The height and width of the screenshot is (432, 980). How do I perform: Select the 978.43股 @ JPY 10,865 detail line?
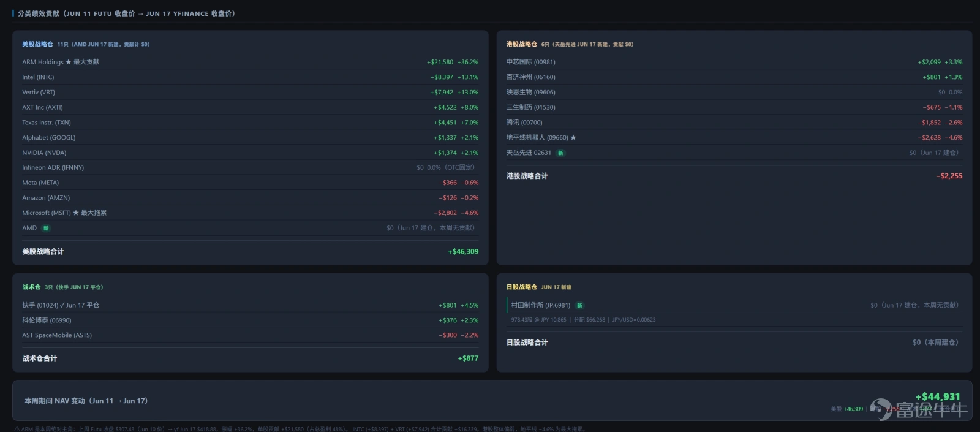[583, 320]
